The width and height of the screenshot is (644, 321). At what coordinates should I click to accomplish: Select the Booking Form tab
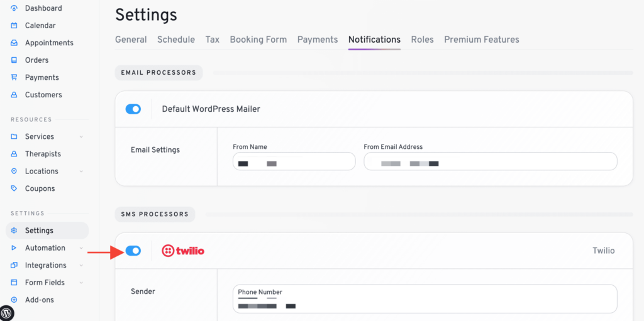coord(258,40)
